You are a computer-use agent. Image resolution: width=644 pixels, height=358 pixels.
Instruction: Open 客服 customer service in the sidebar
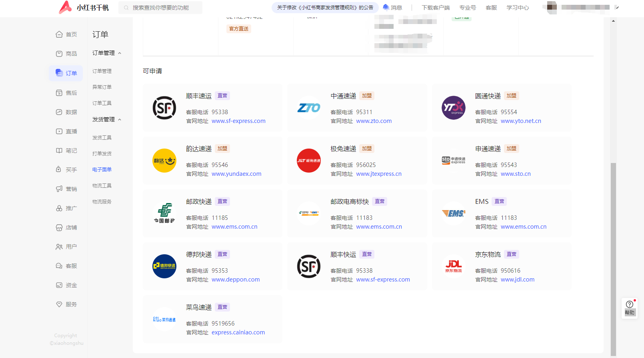coord(66,266)
